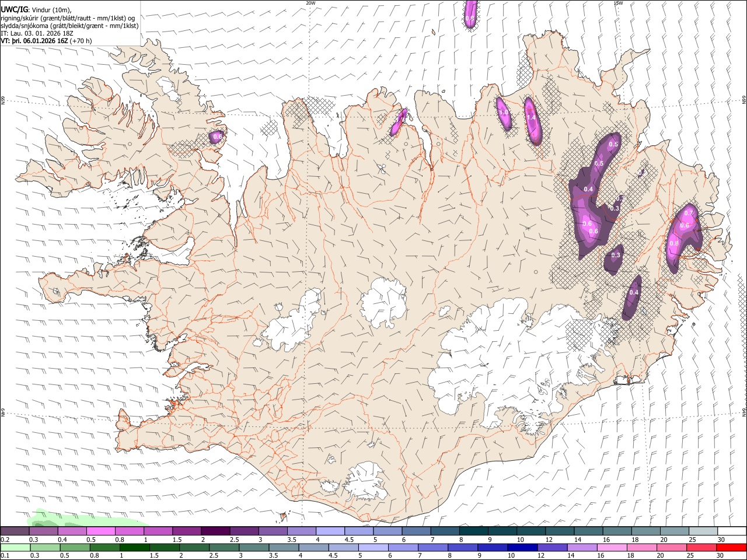Screen dimensions: 747x560
Task: Select the 0.3 swatch on the upper snow scale
Action: (44, 531)
